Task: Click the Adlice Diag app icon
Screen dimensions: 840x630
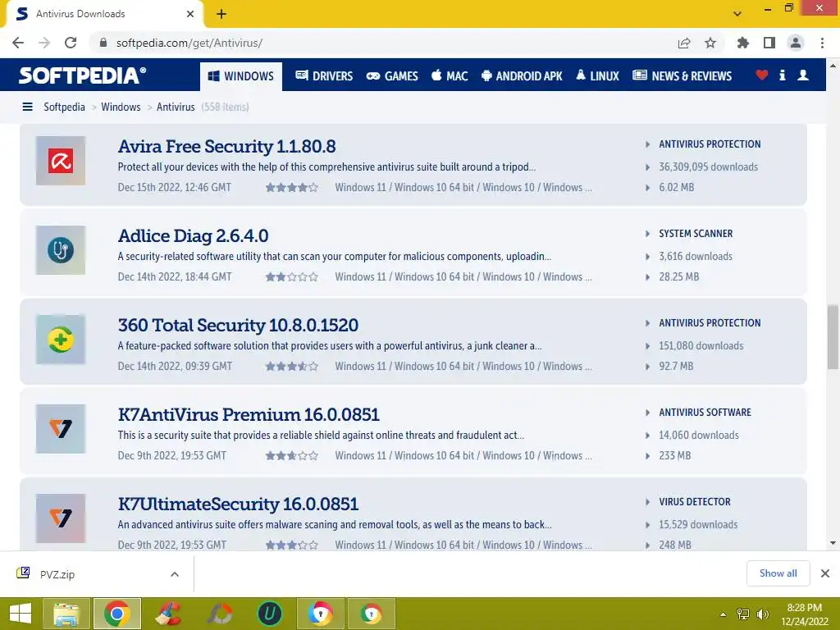Action: [x=61, y=250]
